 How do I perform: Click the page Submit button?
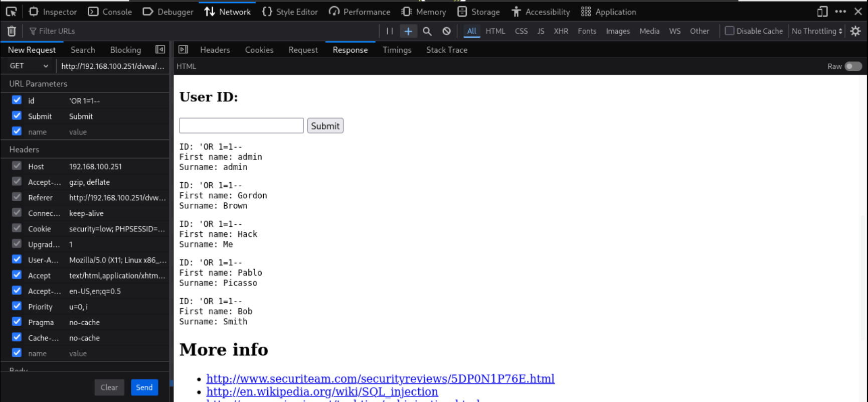(325, 126)
